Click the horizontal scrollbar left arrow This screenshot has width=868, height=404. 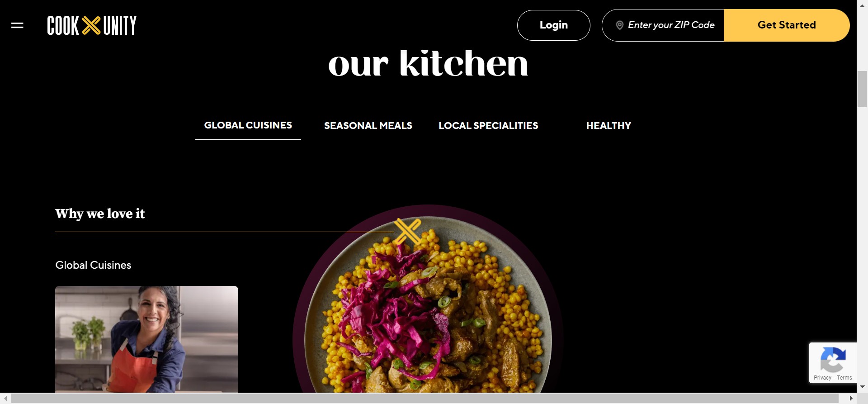click(5, 399)
